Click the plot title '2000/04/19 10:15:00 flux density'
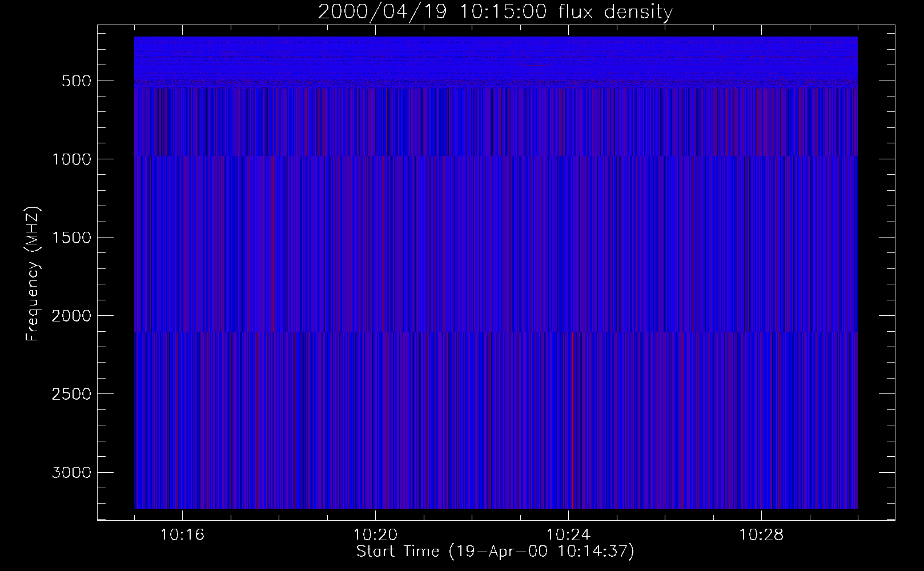 (495, 12)
